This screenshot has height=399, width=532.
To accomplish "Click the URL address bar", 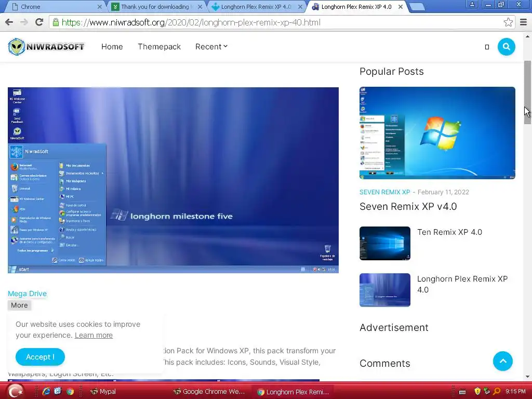I will (278, 22).
